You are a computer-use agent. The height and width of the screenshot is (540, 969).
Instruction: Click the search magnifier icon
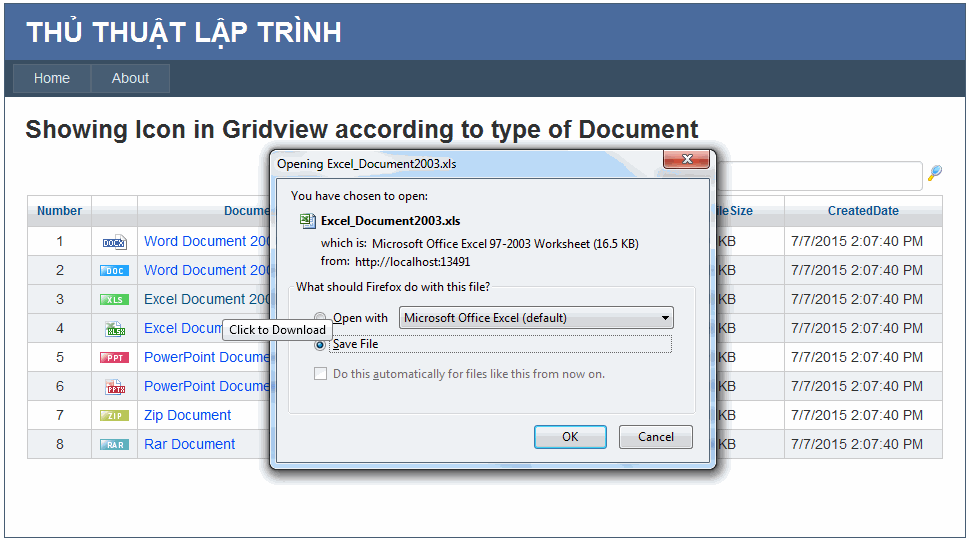point(934,173)
